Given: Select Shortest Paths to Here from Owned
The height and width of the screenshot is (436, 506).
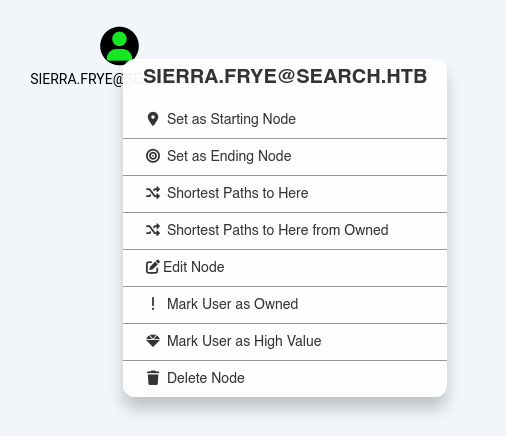Looking at the screenshot, I should (x=285, y=231).
